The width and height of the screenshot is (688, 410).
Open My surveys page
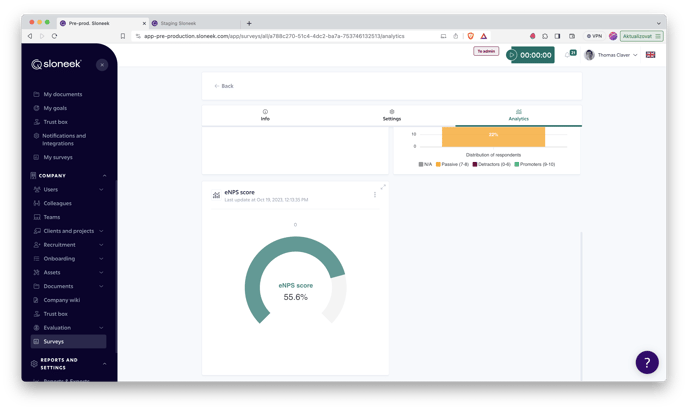point(58,157)
